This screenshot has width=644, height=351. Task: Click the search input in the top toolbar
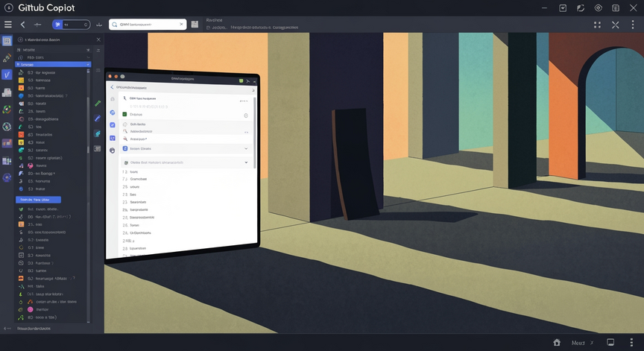(148, 25)
